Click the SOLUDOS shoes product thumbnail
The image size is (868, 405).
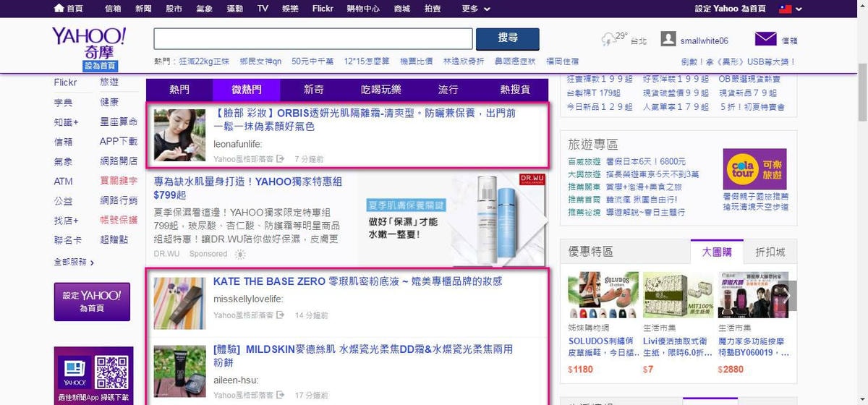tap(597, 295)
